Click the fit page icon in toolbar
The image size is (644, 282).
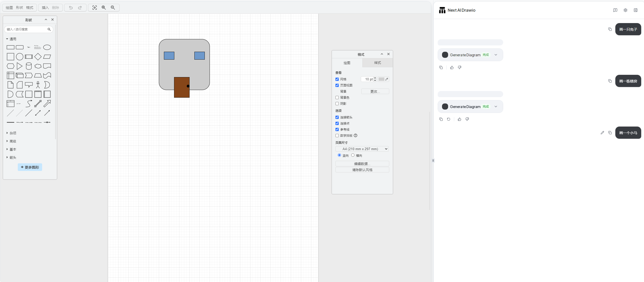[x=95, y=8]
